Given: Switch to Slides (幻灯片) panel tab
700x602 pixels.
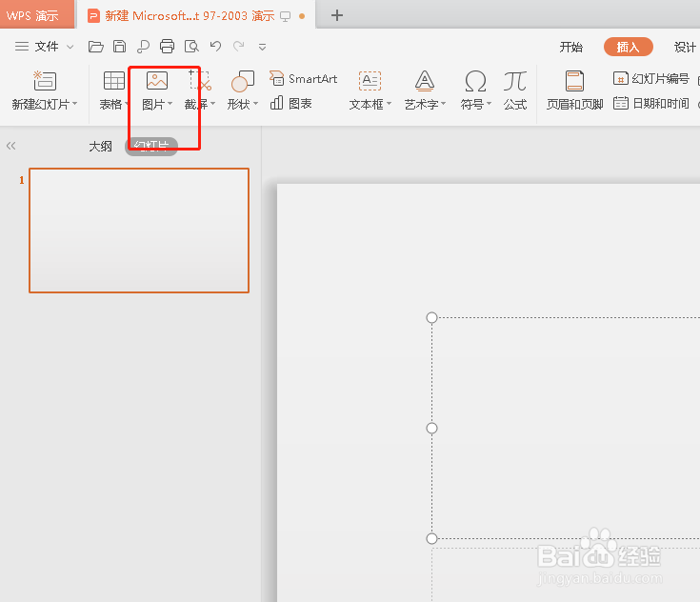Looking at the screenshot, I should click(151, 146).
